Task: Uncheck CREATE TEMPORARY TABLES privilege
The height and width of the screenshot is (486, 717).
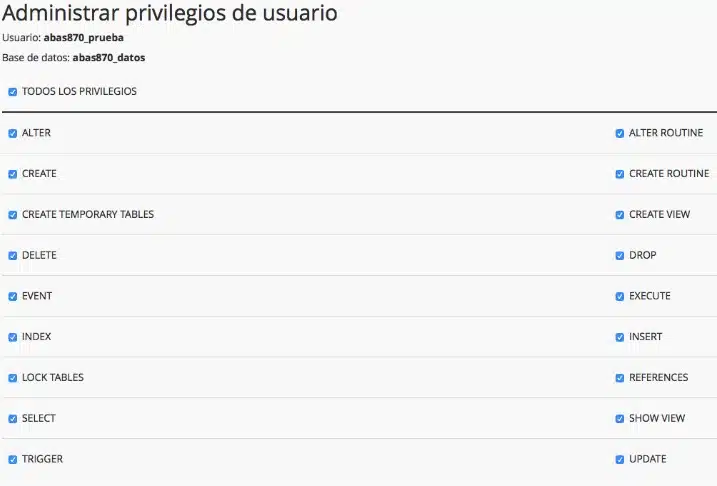Action: [x=13, y=215]
